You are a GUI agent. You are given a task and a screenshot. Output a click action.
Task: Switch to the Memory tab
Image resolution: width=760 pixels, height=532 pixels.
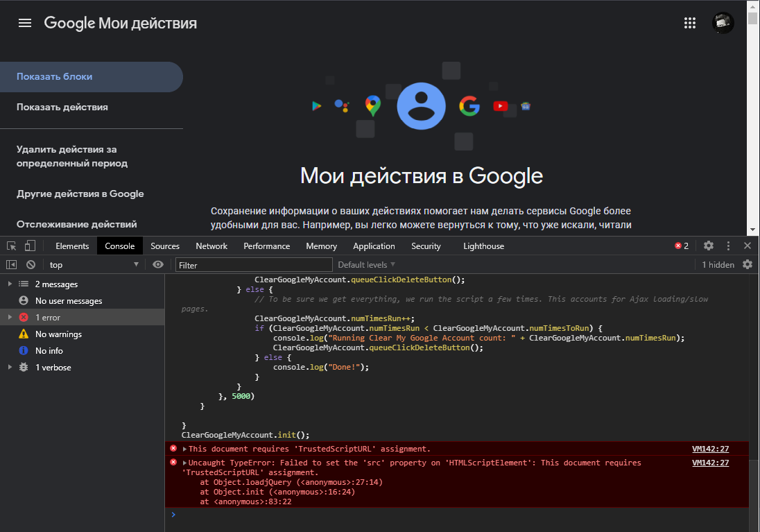click(321, 246)
